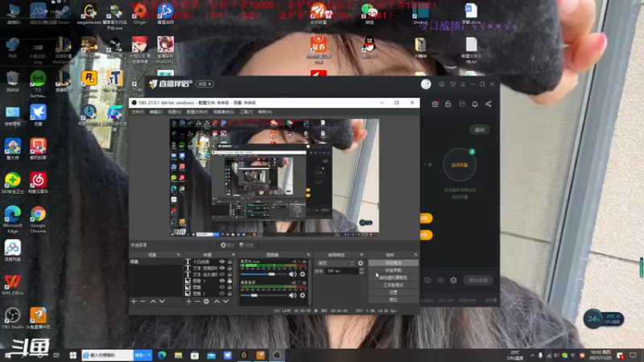Toggle lock on 图像 2 source
This screenshot has width=644, height=362.
point(229,294)
